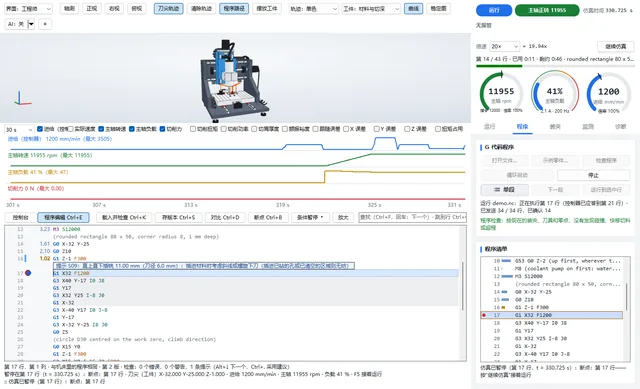Image resolution: width=640 pixels, height=389 pixels.
Task: Select the 程序编辑 Ctrl+E view
Action: (x=63, y=218)
